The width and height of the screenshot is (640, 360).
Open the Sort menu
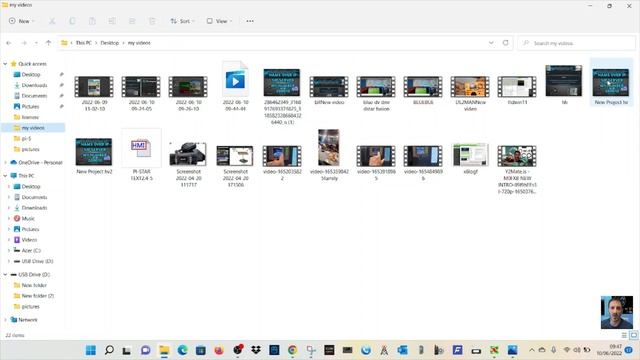(x=182, y=21)
